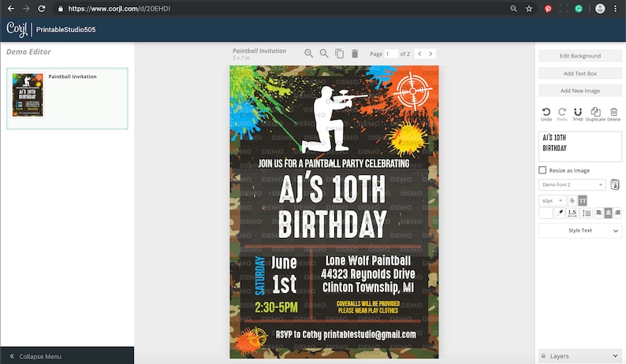
Task: Select the RSVP to Cathy text
Action: (346, 335)
